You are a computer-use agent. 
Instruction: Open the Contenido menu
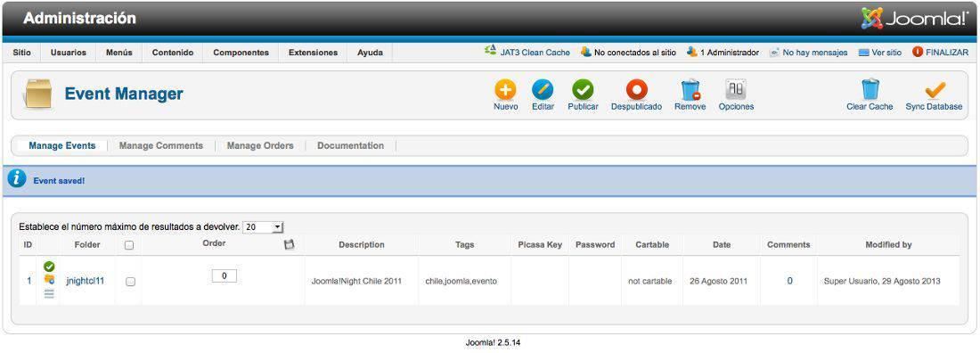173,53
